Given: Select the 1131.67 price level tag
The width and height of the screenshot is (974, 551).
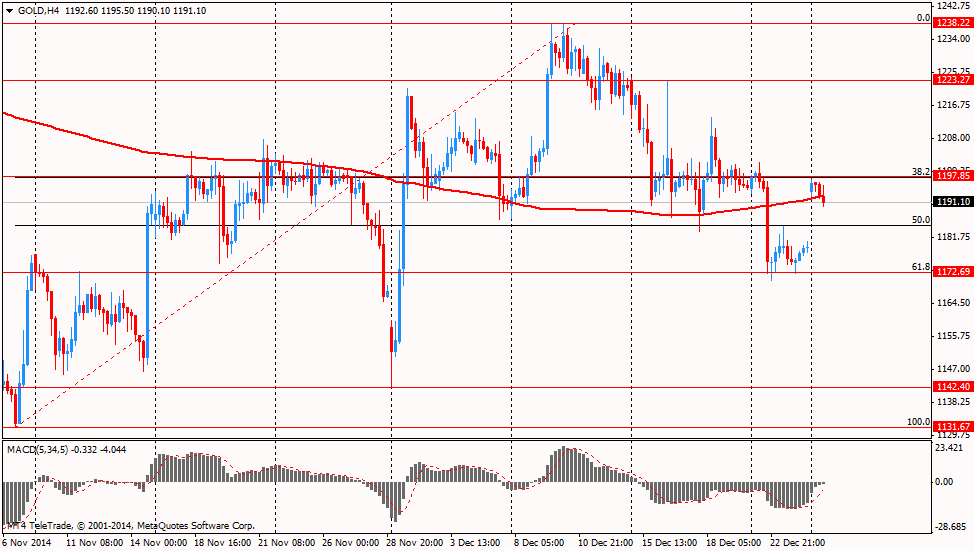Looking at the screenshot, I should tap(953, 427).
